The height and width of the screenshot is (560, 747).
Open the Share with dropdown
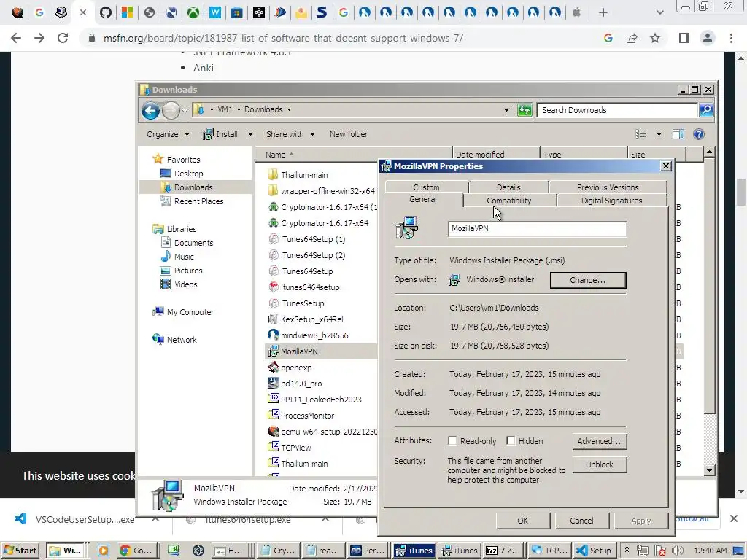(x=290, y=134)
